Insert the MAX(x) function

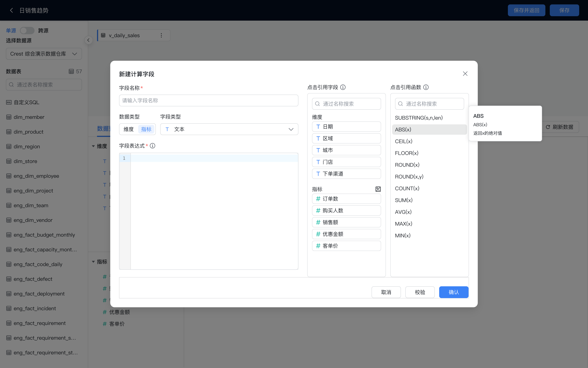429,224
